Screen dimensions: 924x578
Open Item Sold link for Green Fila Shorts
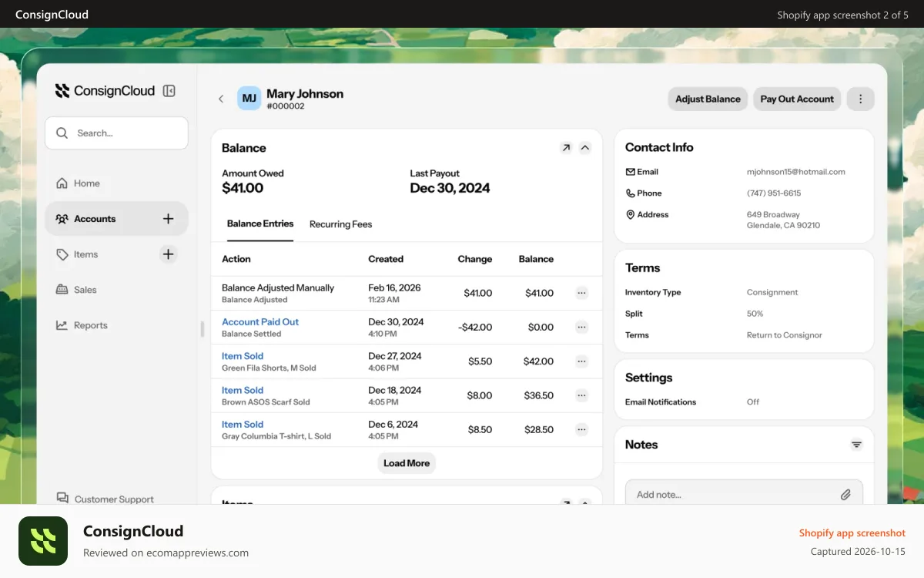(243, 356)
